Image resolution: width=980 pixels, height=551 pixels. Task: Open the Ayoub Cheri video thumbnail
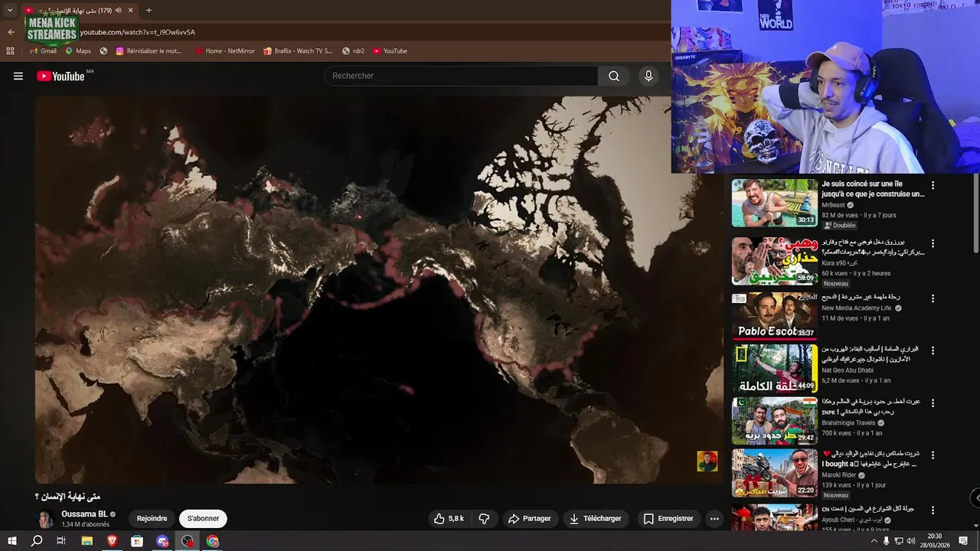click(x=774, y=517)
